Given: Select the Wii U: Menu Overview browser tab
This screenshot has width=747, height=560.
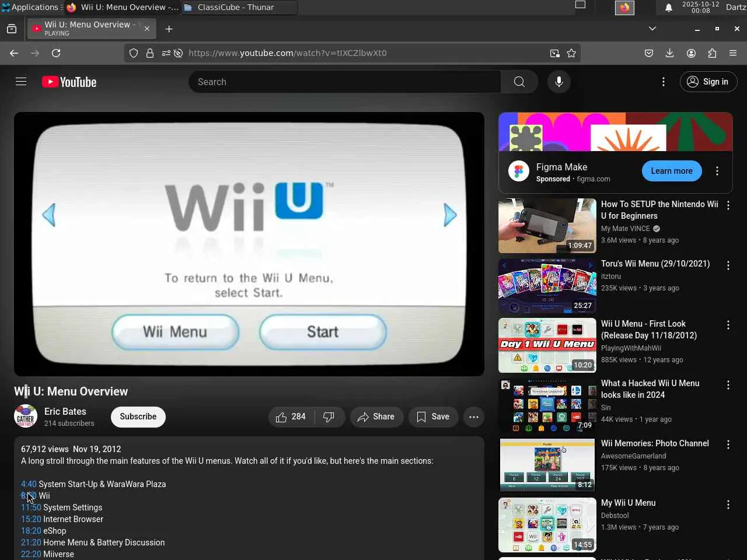Looking at the screenshot, I should [x=92, y=29].
